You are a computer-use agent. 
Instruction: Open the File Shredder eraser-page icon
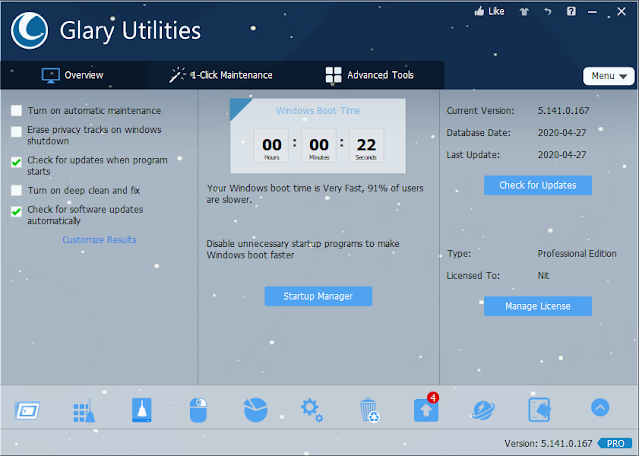(540, 410)
